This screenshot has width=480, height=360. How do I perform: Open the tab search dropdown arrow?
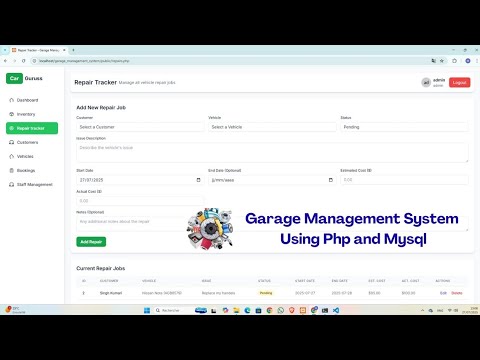point(5,50)
